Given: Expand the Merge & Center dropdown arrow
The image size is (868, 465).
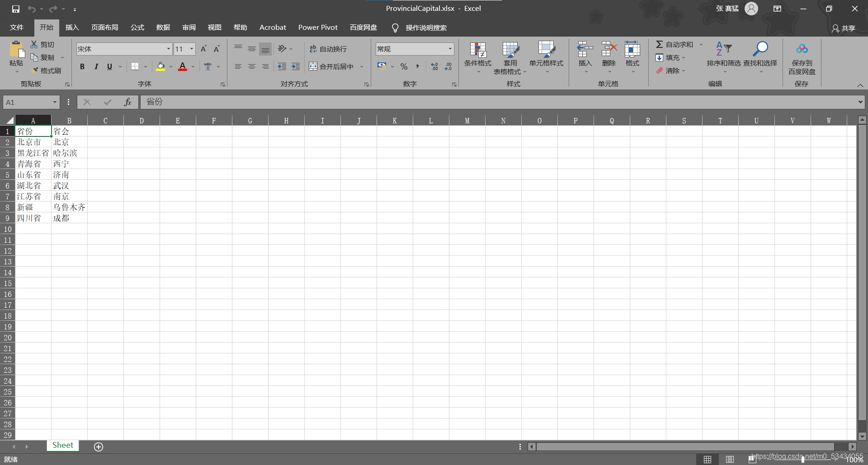Looking at the screenshot, I should [362, 66].
